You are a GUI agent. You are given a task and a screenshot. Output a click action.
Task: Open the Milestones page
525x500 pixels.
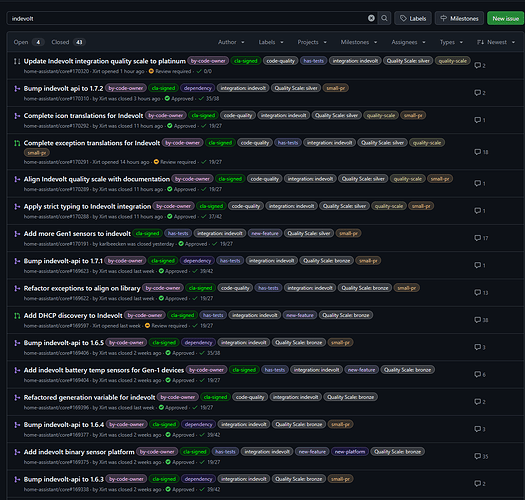(x=459, y=18)
